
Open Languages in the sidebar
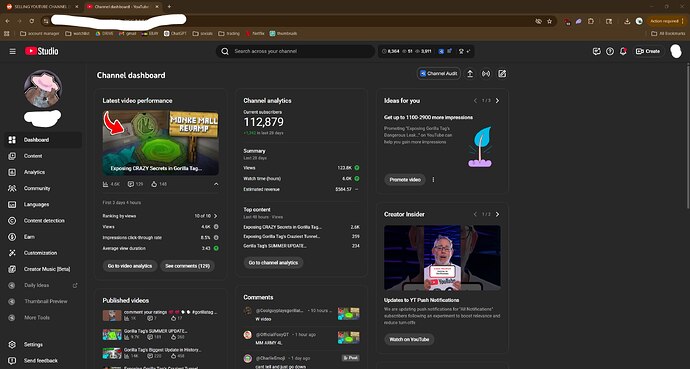(x=43, y=205)
